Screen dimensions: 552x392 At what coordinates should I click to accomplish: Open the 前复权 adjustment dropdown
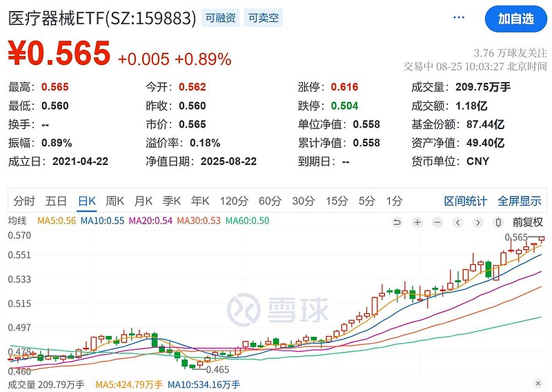pyautogui.click(x=527, y=222)
